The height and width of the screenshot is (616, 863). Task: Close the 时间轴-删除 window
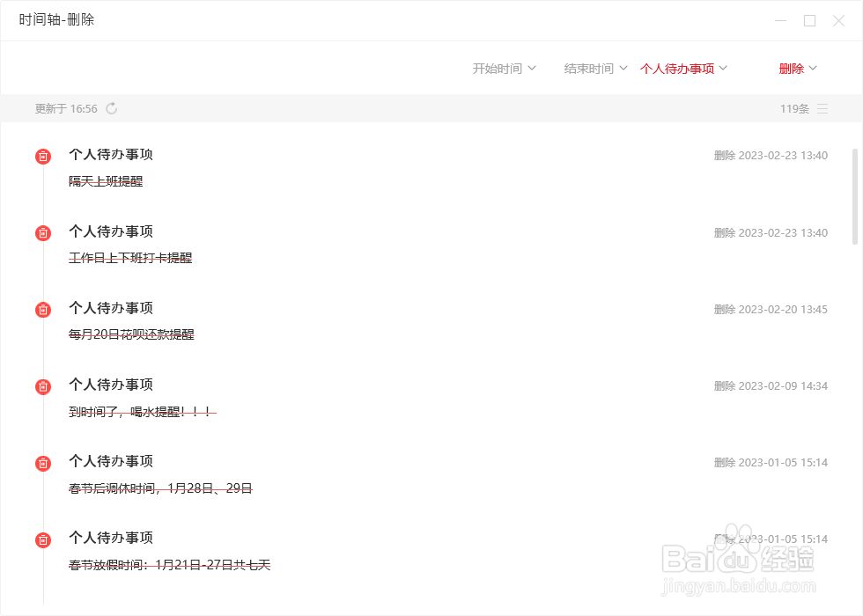click(838, 20)
